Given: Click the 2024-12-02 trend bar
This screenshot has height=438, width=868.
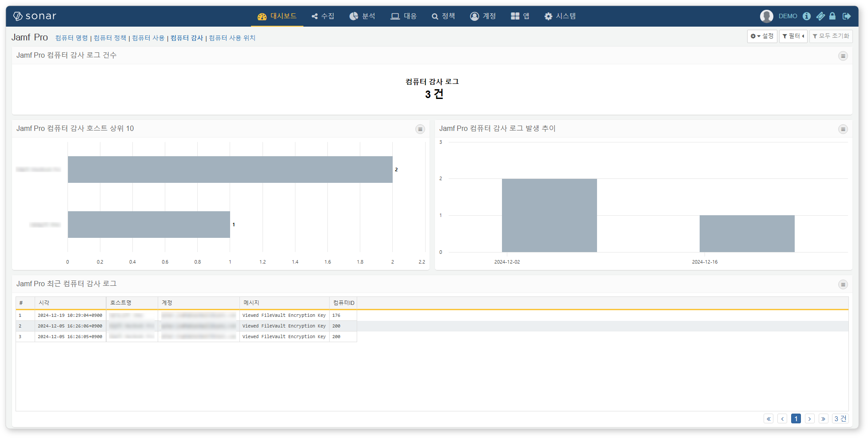Looking at the screenshot, I should (x=549, y=215).
